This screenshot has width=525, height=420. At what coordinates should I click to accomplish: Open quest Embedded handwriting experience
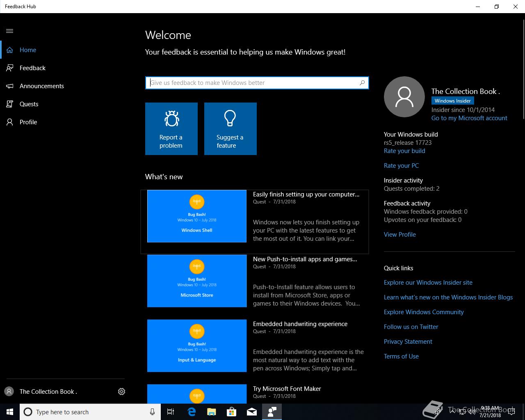(x=300, y=324)
